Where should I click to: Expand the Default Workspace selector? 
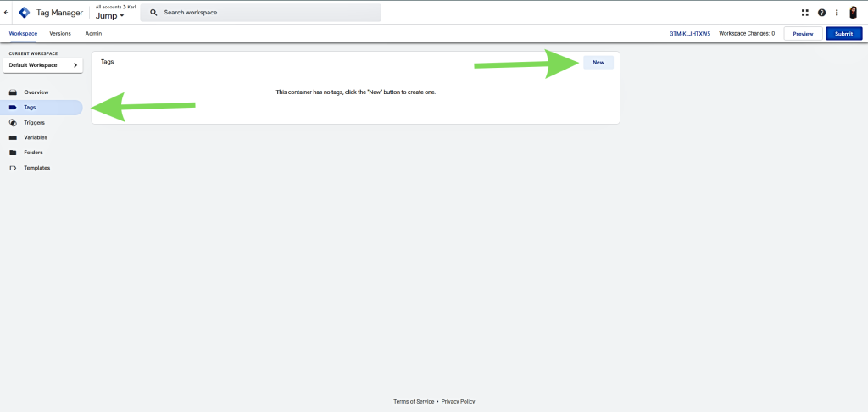(43, 65)
